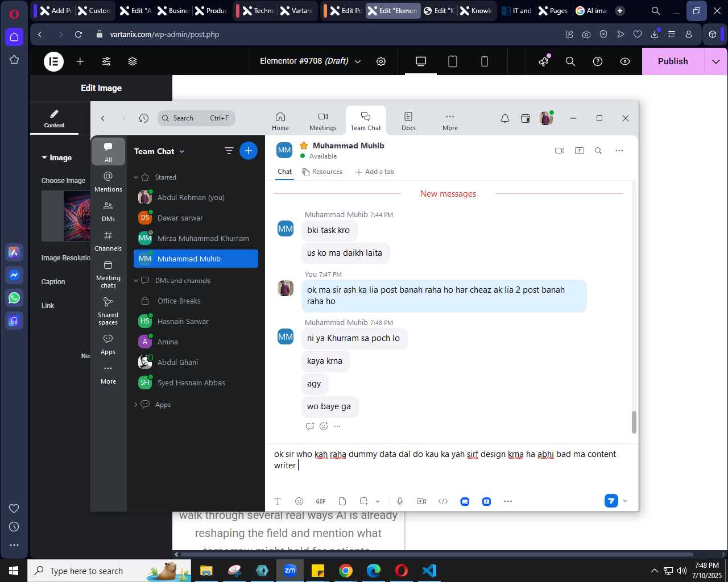This screenshot has height=582, width=728.
Task: Open Elementor page settings gear
Action: coord(381,61)
